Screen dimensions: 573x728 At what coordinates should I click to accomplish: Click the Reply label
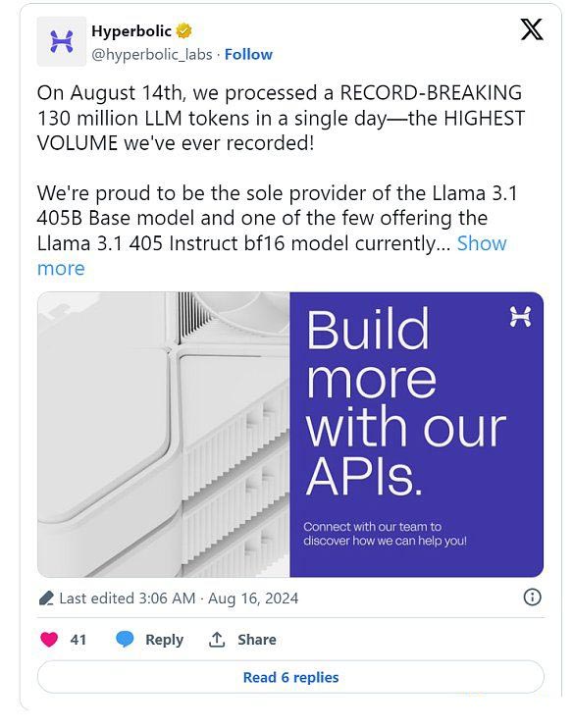click(x=165, y=640)
